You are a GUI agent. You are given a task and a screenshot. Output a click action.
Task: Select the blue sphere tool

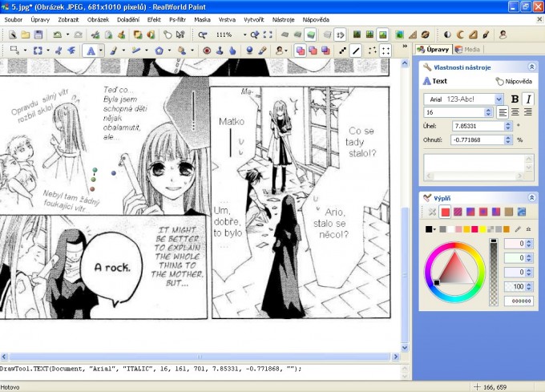pos(249,51)
